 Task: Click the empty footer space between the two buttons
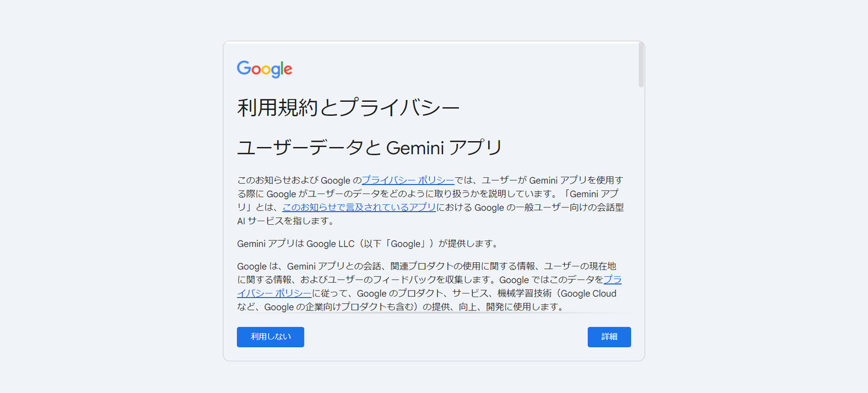(x=446, y=337)
